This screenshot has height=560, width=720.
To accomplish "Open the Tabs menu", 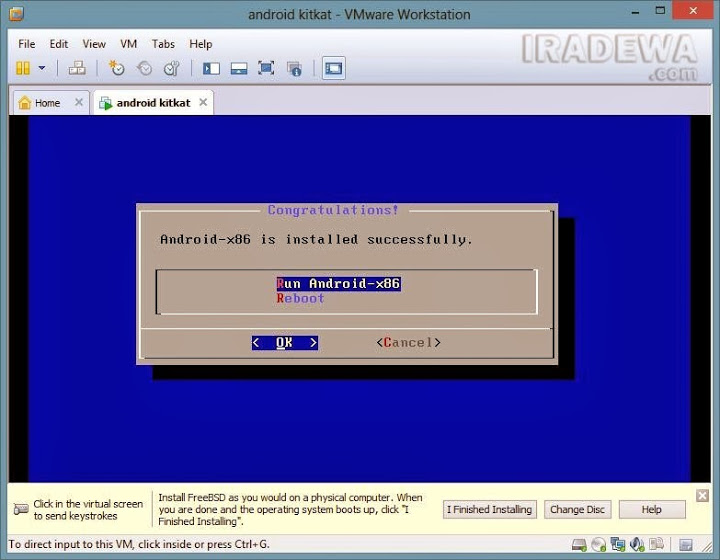I will [x=163, y=44].
